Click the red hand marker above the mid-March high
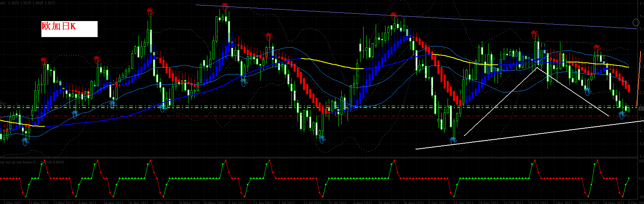The height and width of the screenshot is (204, 644). 44,60
